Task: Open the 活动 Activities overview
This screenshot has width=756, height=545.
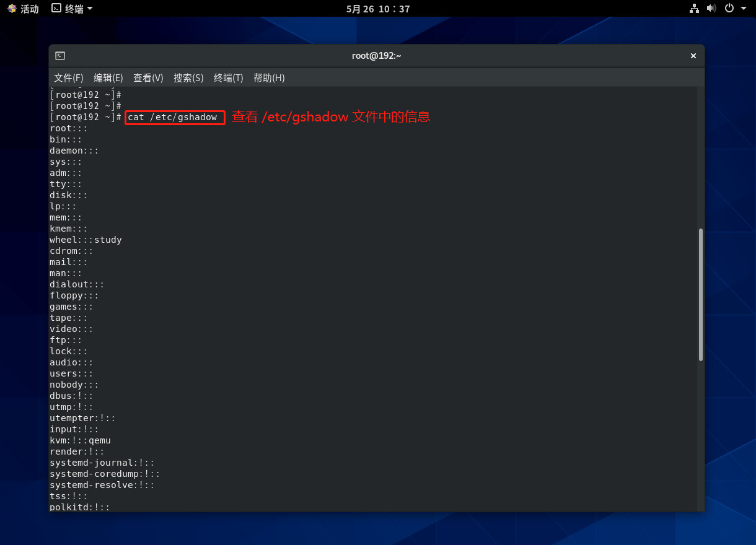Action: pos(23,9)
